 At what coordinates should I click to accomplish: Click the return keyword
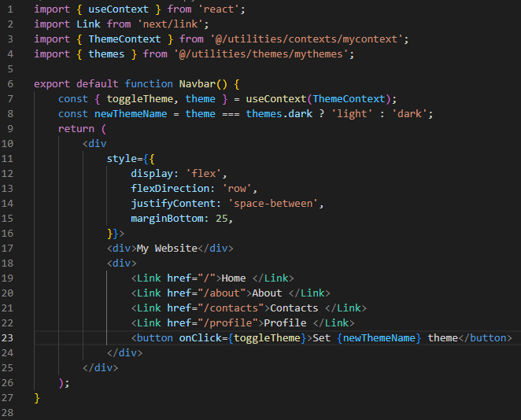click(x=76, y=128)
